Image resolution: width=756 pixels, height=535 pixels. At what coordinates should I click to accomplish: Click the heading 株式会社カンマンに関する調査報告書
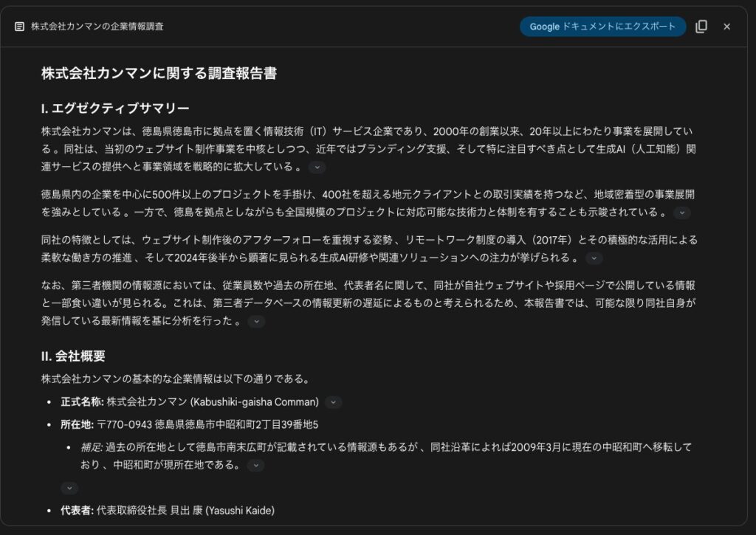point(159,73)
